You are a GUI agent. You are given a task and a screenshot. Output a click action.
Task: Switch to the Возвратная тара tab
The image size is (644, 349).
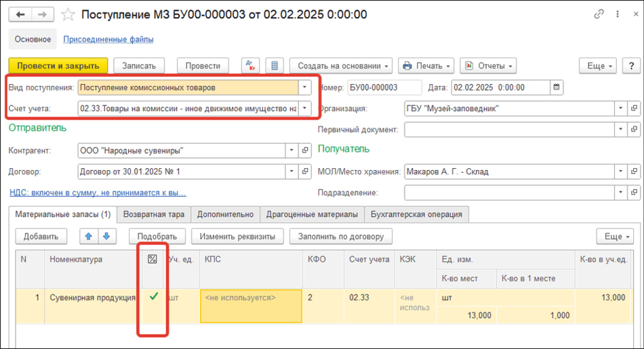(154, 214)
